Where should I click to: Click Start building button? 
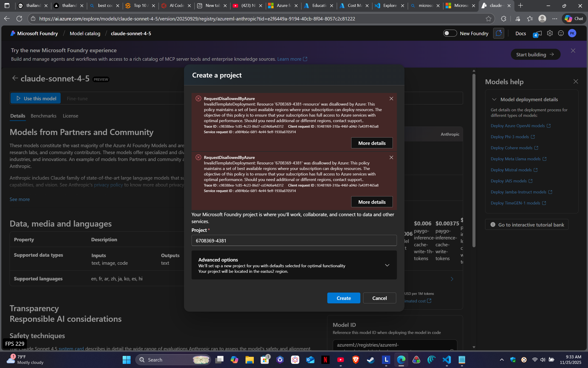pos(536,54)
